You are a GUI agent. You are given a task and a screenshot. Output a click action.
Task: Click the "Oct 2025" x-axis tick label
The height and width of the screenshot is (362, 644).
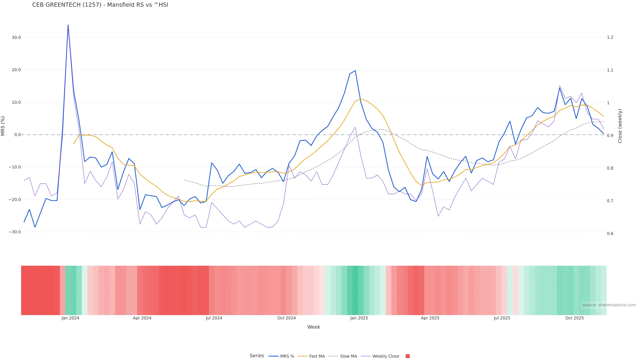pyautogui.click(x=575, y=318)
